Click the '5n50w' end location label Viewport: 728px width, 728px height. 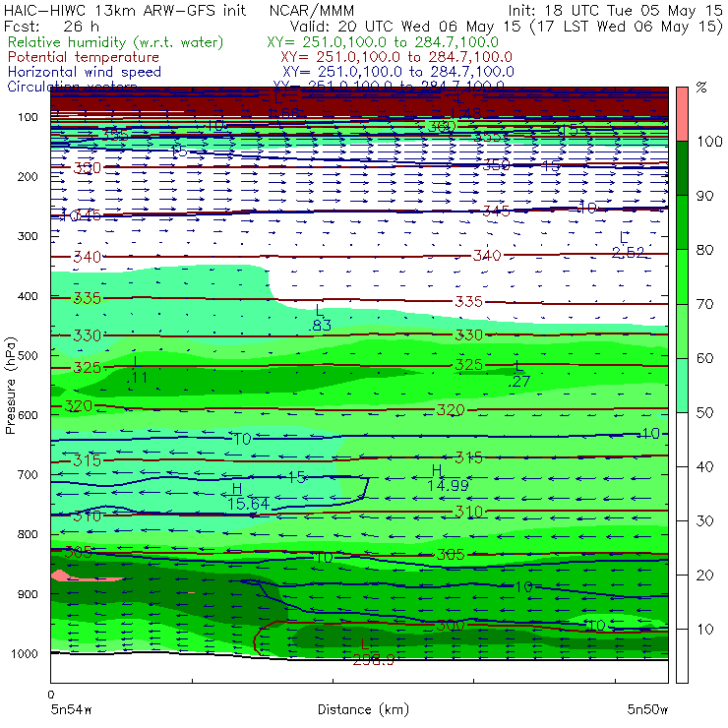click(x=647, y=709)
